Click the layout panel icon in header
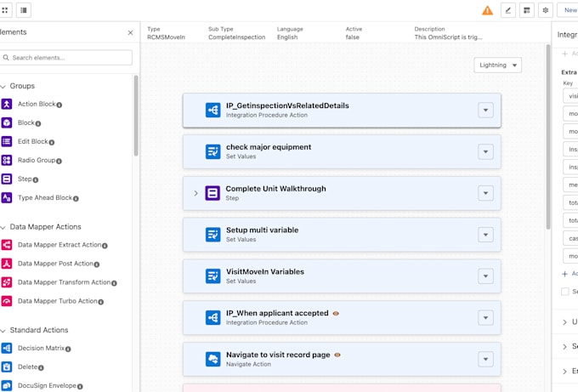The width and height of the screenshot is (578, 392). [x=527, y=10]
